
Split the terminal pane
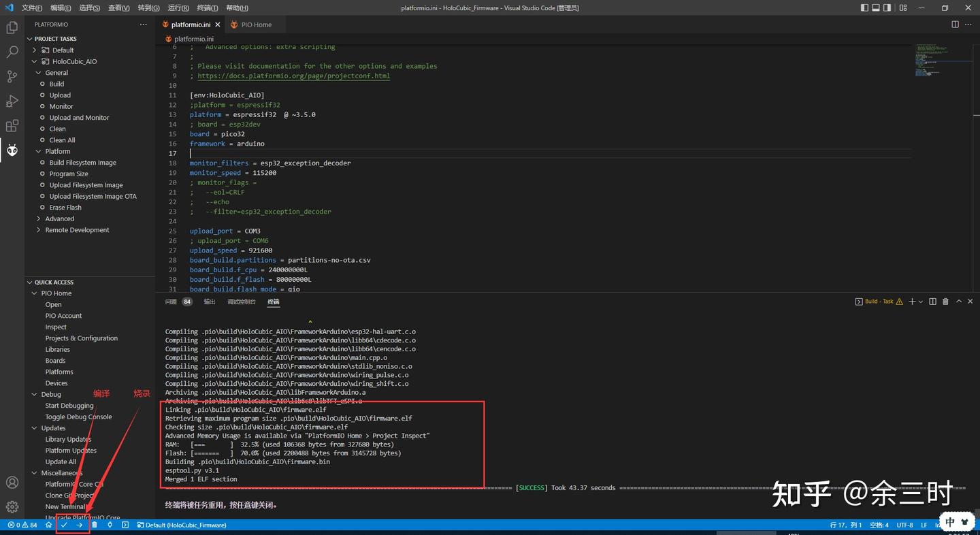[x=932, y=301]
